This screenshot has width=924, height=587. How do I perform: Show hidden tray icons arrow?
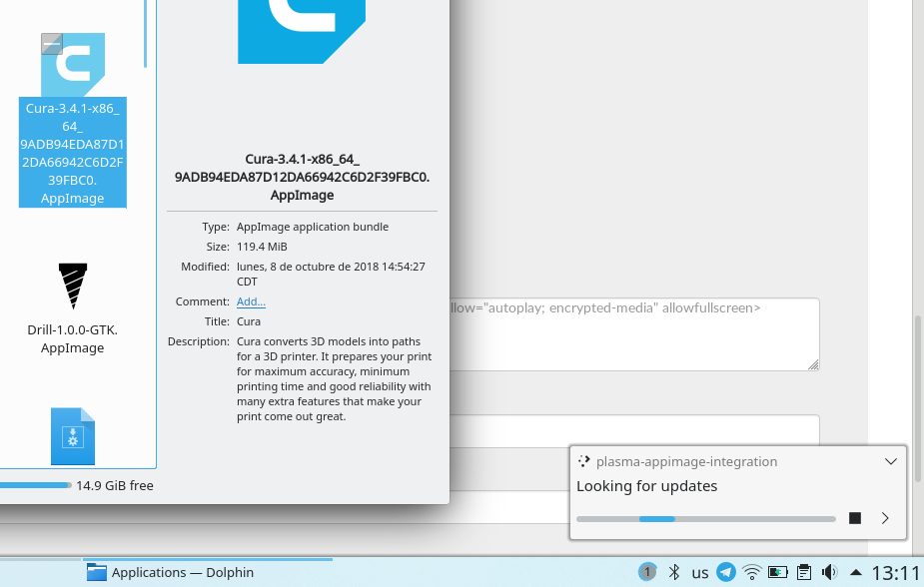tap(856, 572)
